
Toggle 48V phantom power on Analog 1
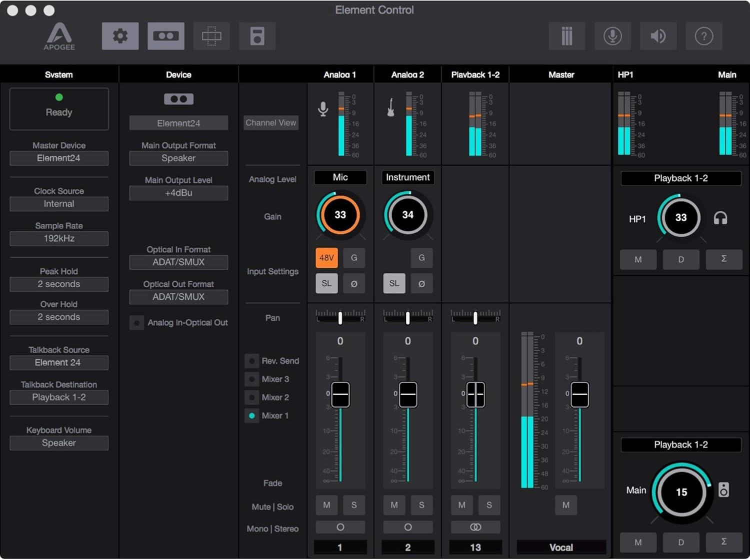point(326,258)
